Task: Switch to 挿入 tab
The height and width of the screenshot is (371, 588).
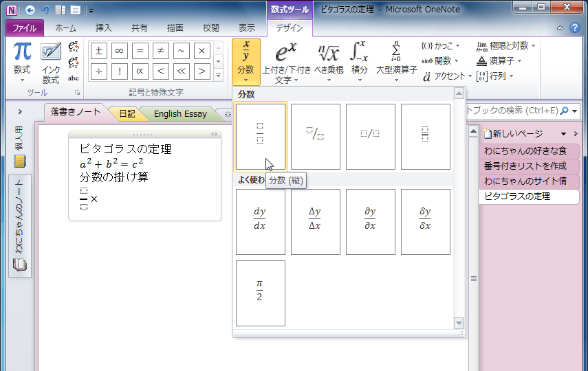Action: tap(103, 28)
